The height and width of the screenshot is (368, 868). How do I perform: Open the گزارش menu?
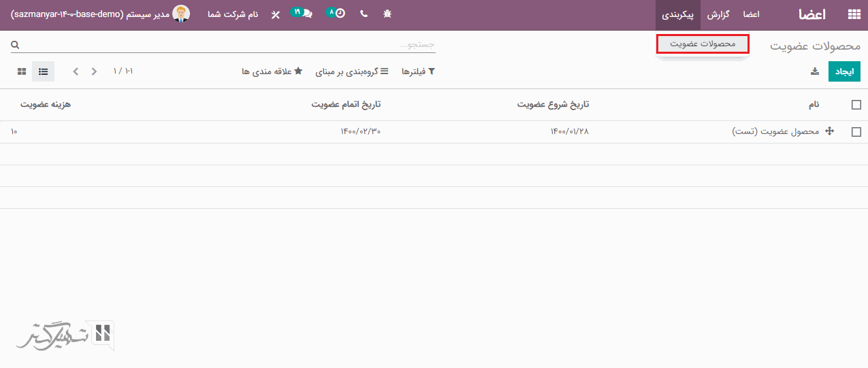click(718, 14)
